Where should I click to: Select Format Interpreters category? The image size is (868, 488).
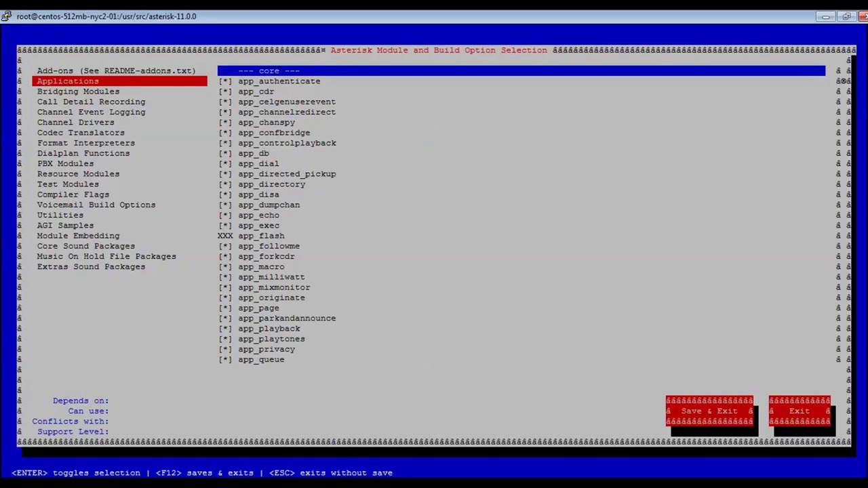click(x=85, y=143)
